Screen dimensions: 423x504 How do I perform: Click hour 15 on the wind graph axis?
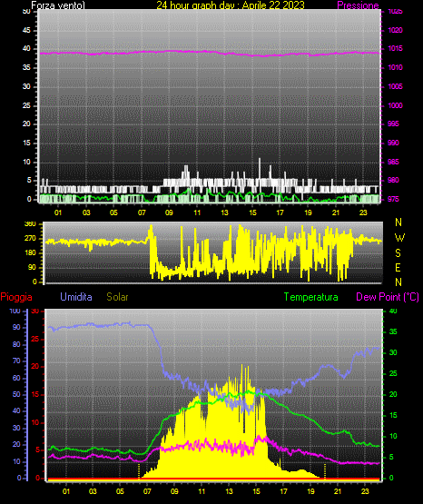tap(252, 212)
